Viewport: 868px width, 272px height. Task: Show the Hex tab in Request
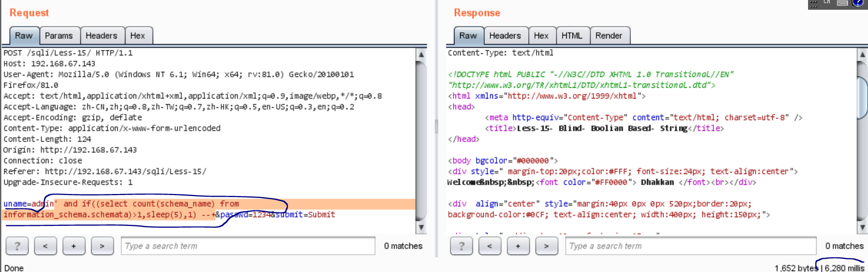(x=138, y=35)
